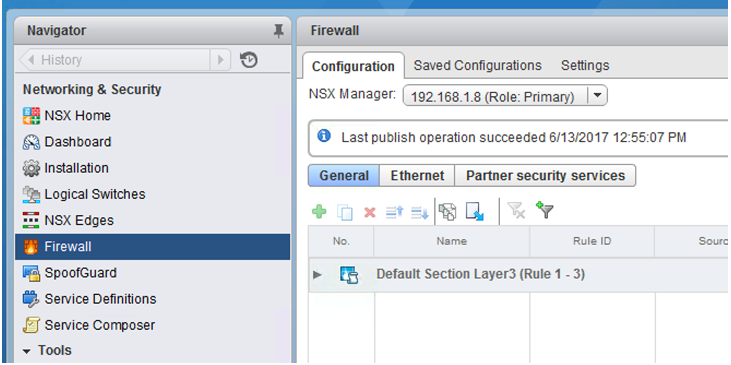This screenshot has height=365, width=731.
Task: Expand Default Section Layer3 rules
Action: pyautogui.click(x=317, y=274)
